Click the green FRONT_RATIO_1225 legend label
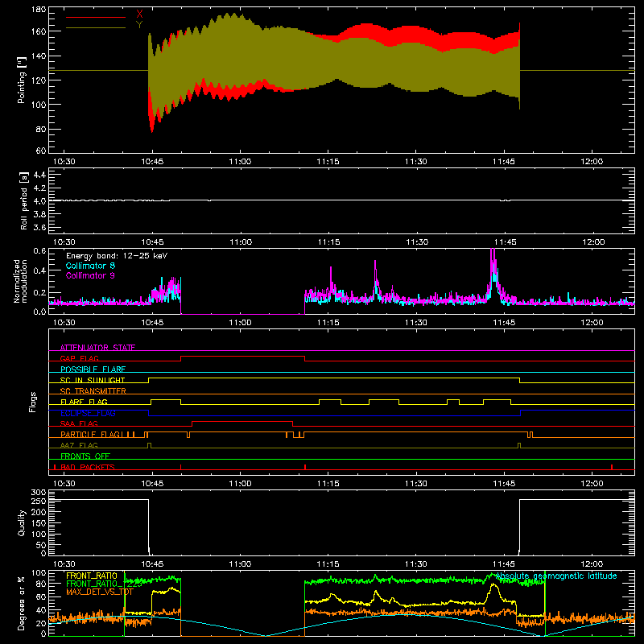Image resolution: width=644 pixels, height=644 pixels. point(104,584)
